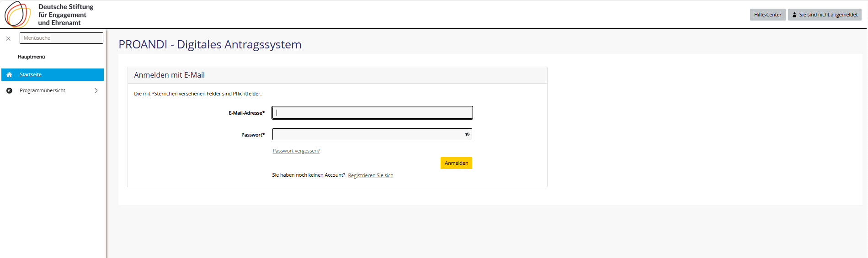The image size is (868, 258).
Task: Open the 'Registrieren Sie sich' link
Action: pyautogui.click(x=370, y=176)
